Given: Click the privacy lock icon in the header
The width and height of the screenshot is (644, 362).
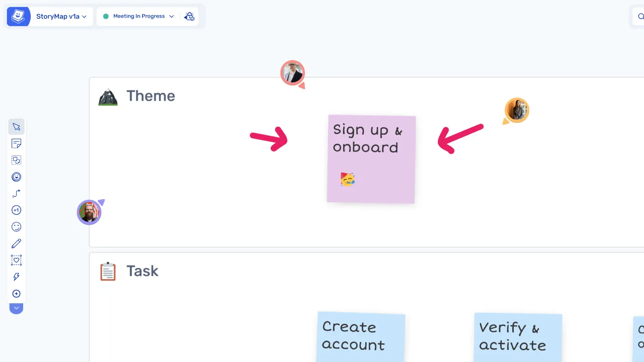Looking at the screenshot, I should [x=189, y=16].
